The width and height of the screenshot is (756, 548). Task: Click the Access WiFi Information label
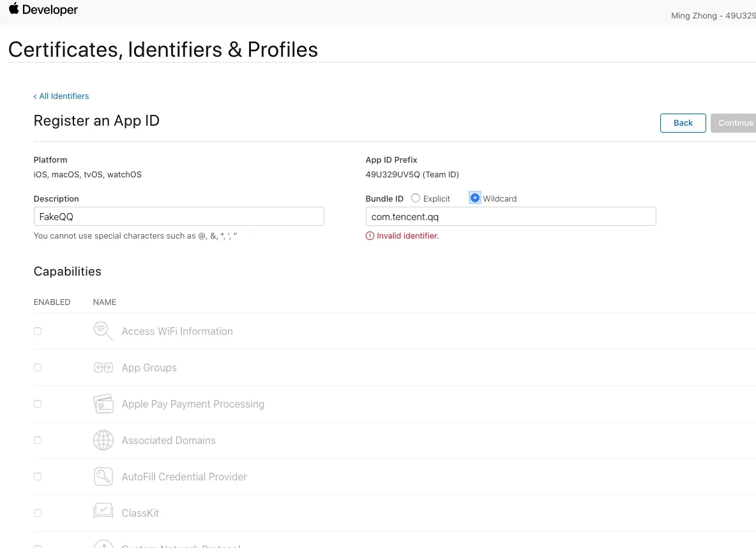[x=177, y=331]
